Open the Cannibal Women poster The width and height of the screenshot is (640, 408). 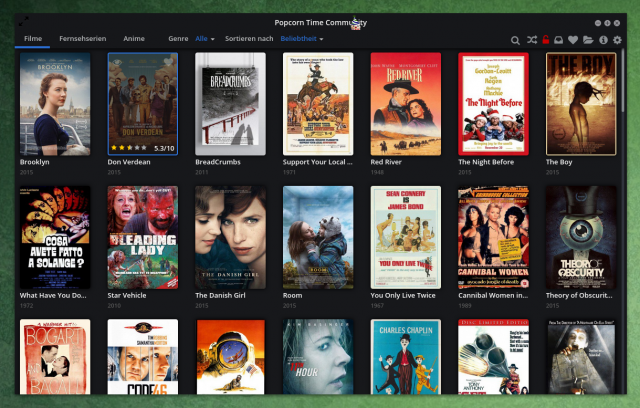point(493,237)
